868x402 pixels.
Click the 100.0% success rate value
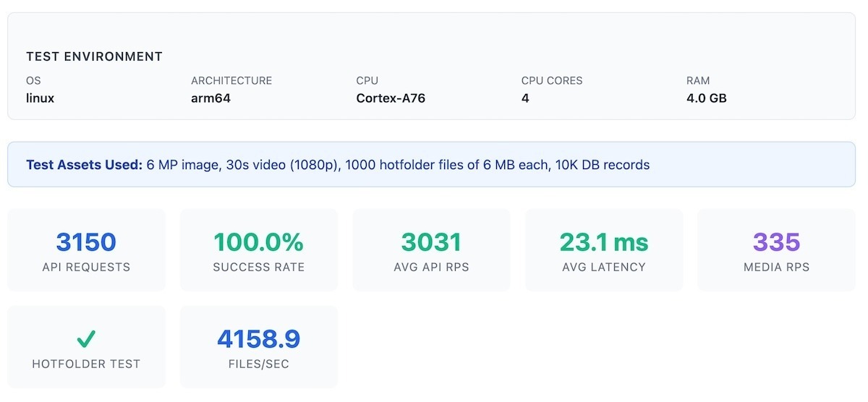tap(258, 242)
